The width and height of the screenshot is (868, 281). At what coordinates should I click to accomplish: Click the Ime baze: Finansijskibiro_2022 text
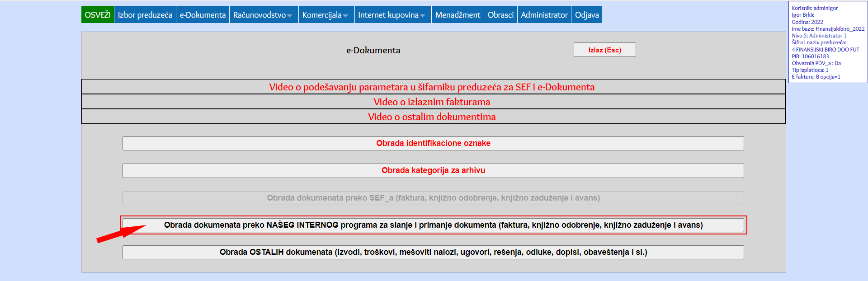(828, 29)
